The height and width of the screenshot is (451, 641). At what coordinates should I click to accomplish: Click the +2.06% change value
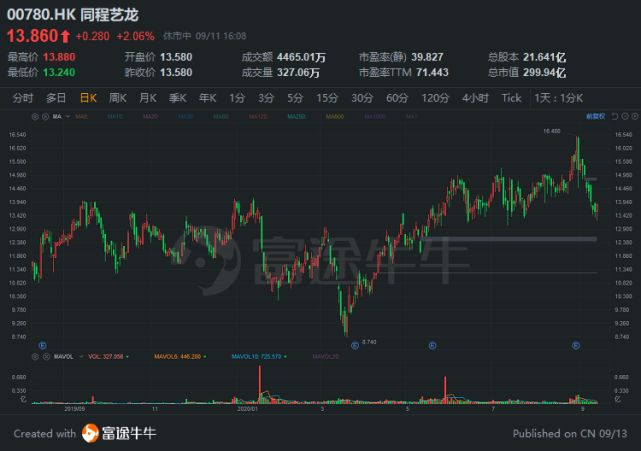[x=135, y=36]
